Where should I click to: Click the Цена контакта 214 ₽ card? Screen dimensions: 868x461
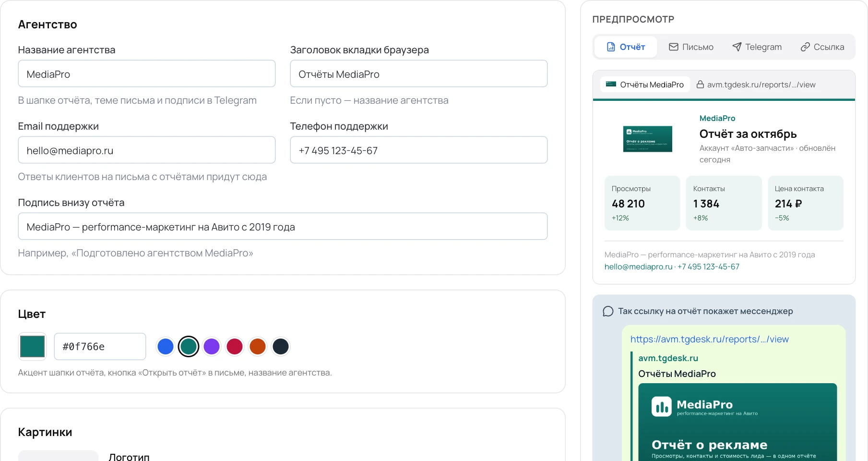click(x=806, y=203)
